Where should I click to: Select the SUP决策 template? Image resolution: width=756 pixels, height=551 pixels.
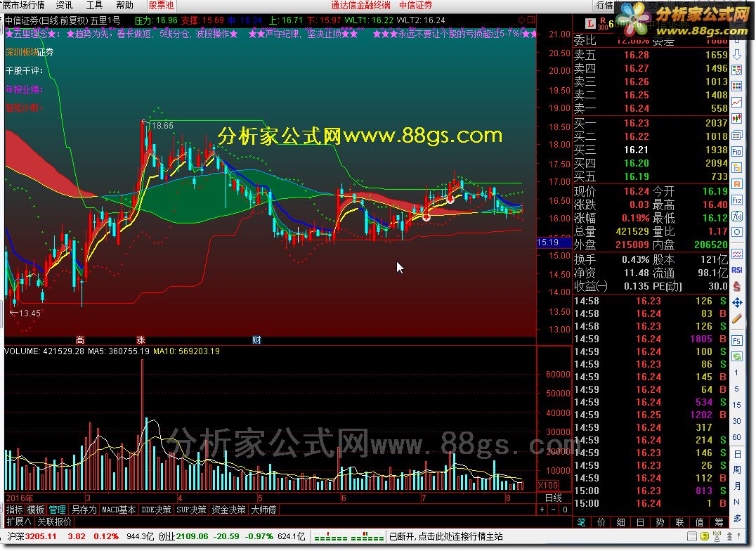point(191,510)
